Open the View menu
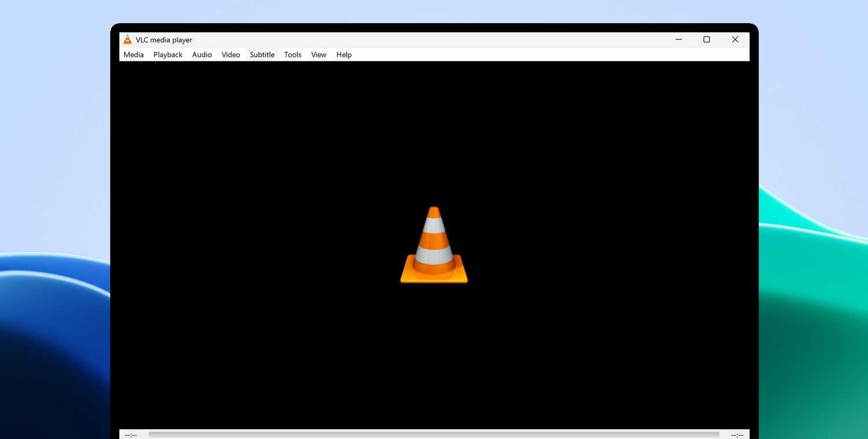Viewport: 868px width, 439px height. (x=318, y=54)
